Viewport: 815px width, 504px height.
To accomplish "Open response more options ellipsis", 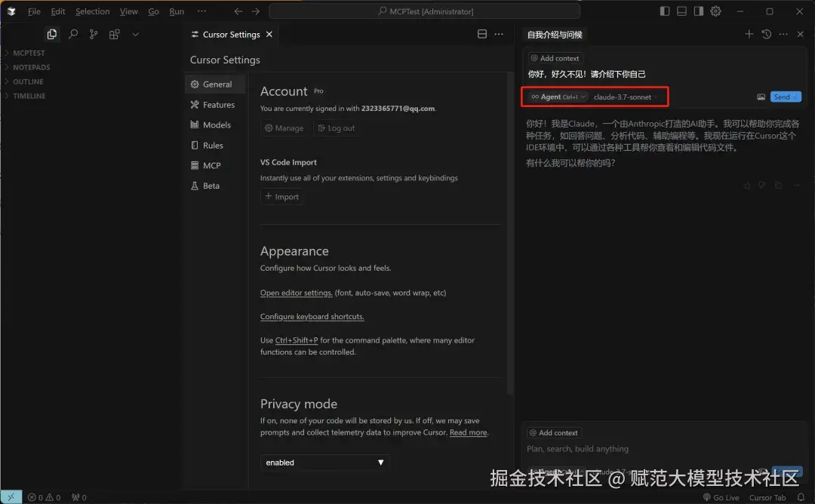I will tap(796, 186).
